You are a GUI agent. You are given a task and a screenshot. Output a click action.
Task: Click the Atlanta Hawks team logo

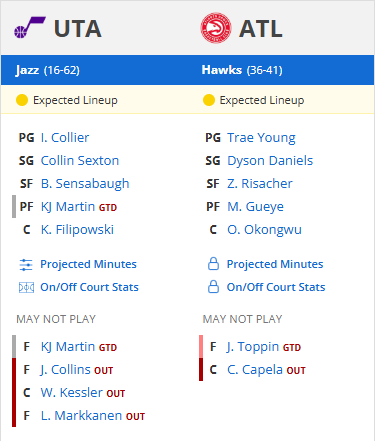point(216,28)
